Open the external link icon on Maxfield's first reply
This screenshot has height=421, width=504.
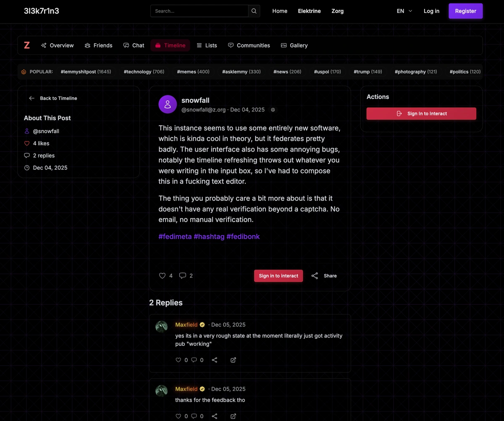[233, 360]
